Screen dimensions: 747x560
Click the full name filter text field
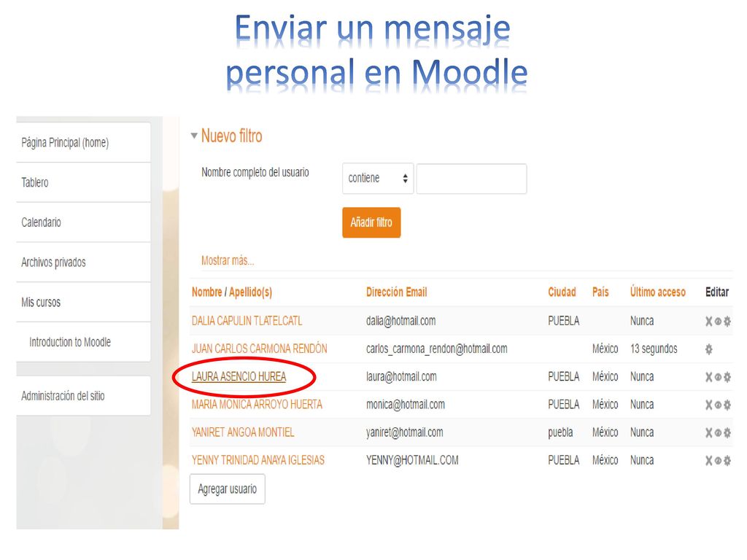click(472, 179)
